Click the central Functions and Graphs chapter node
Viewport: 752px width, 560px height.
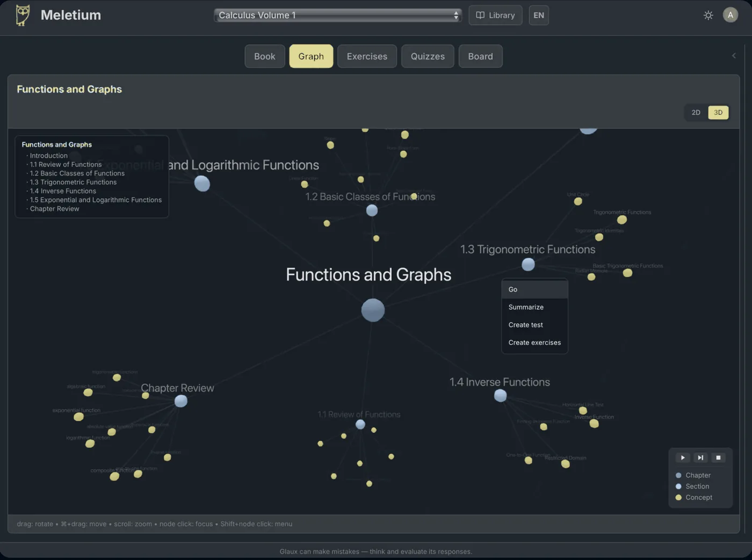point(373,310)
